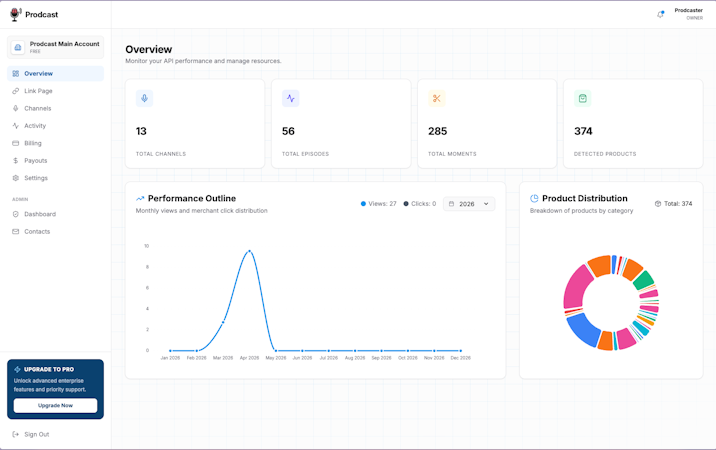Click the Contacts envelope icon
Screen dimensions: 716x450
[16, 232]
